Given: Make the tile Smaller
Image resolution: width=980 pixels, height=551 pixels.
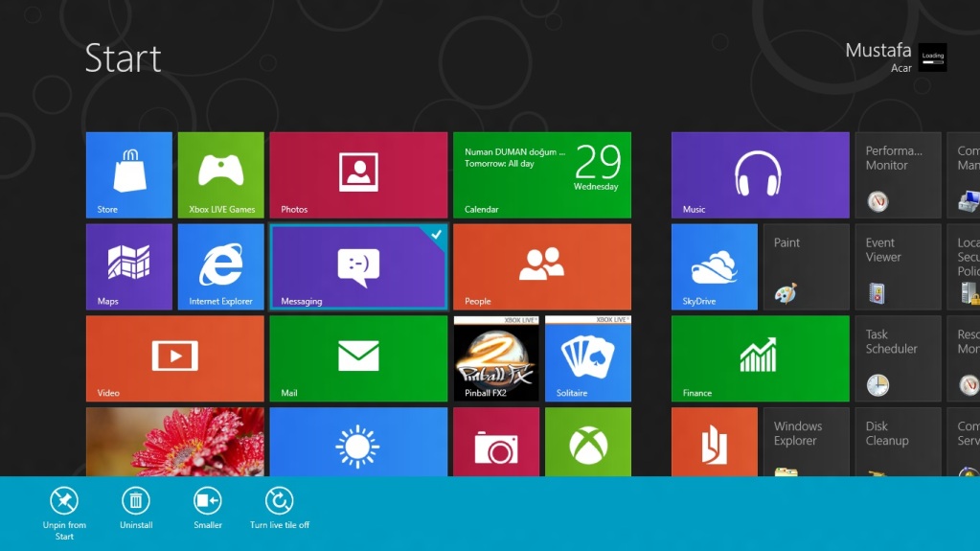Looking at the screenshot, I should point(208,508).
